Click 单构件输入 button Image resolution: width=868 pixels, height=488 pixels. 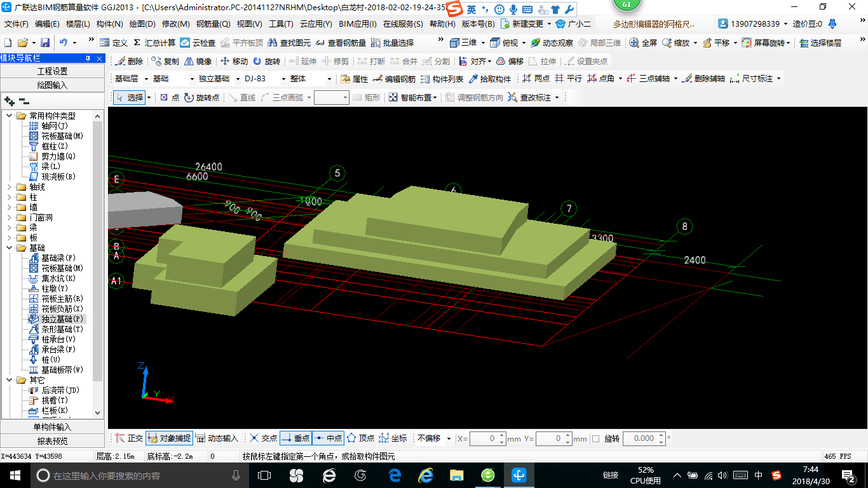pos(53,427)
